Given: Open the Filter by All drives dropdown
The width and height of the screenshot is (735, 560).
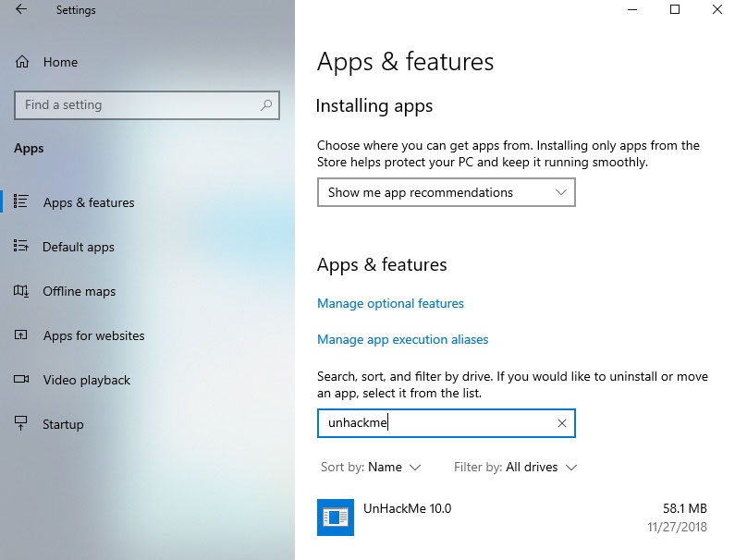Looking at the screenshot, I should (x=515, y=468).
